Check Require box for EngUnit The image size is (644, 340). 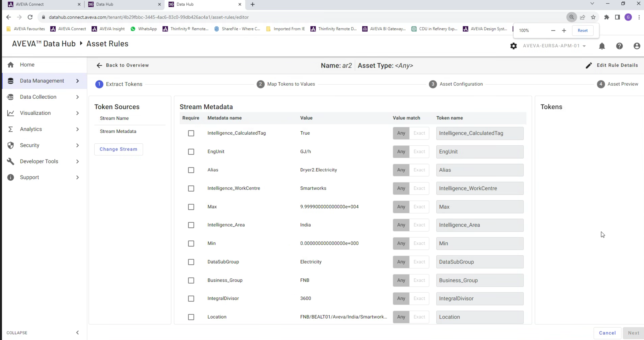(191, 152)
